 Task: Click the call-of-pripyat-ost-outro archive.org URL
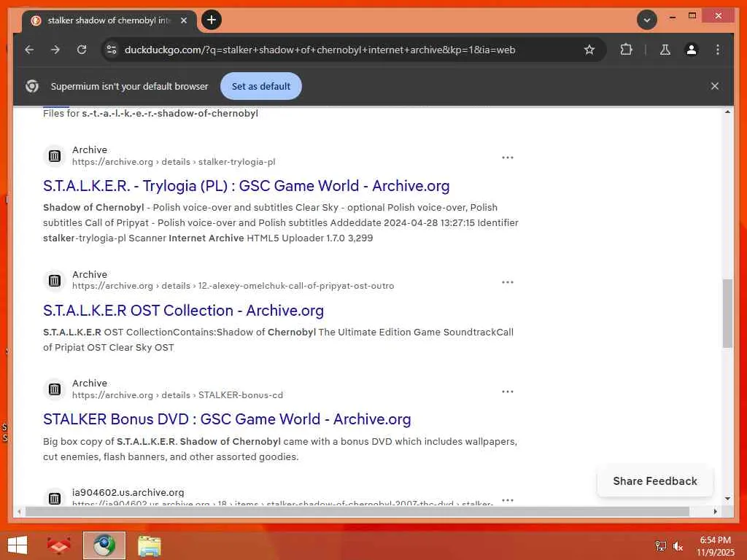tap(233, 286)
